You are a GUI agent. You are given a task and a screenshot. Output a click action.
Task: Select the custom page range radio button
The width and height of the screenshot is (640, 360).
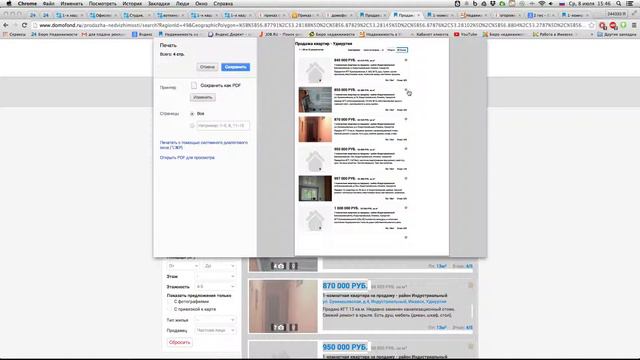point(192,126)
